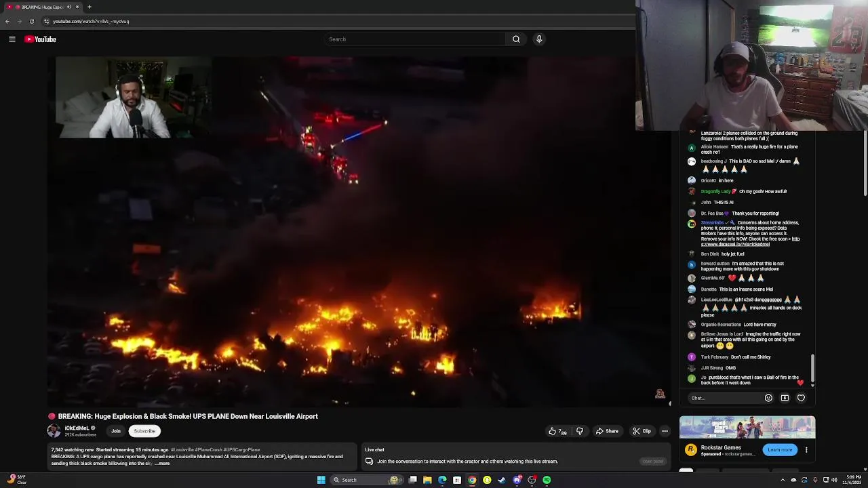Screen dimensions: 868x488
Task: Open the YouTube guide hamburger menu
Action: [x=12, y=39]
